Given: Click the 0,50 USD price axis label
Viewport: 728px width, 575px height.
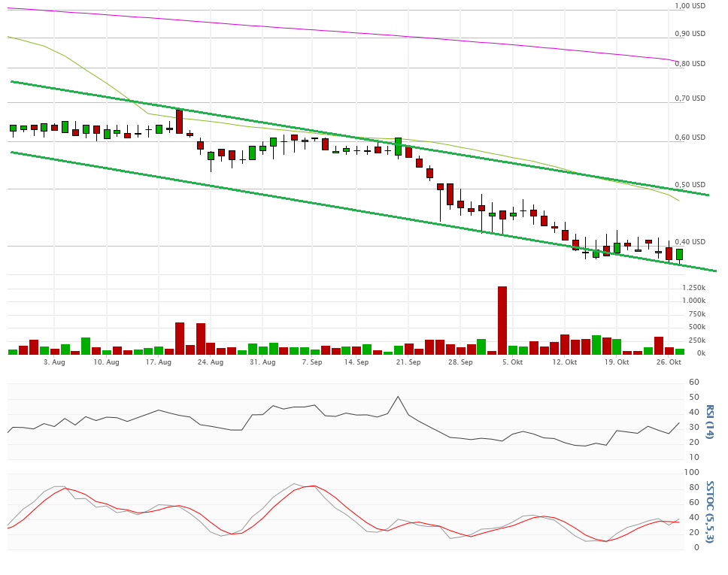Looking at the screenshot, I should (690, 185).
